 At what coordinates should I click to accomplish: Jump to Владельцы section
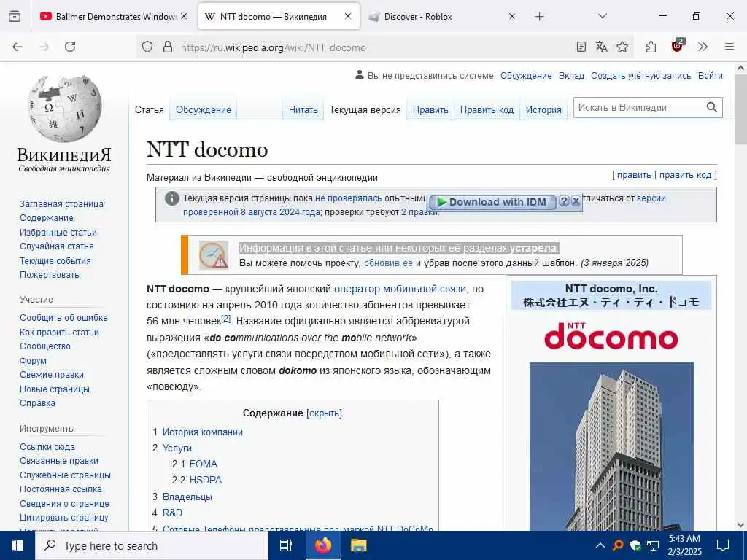coord(187,497)
